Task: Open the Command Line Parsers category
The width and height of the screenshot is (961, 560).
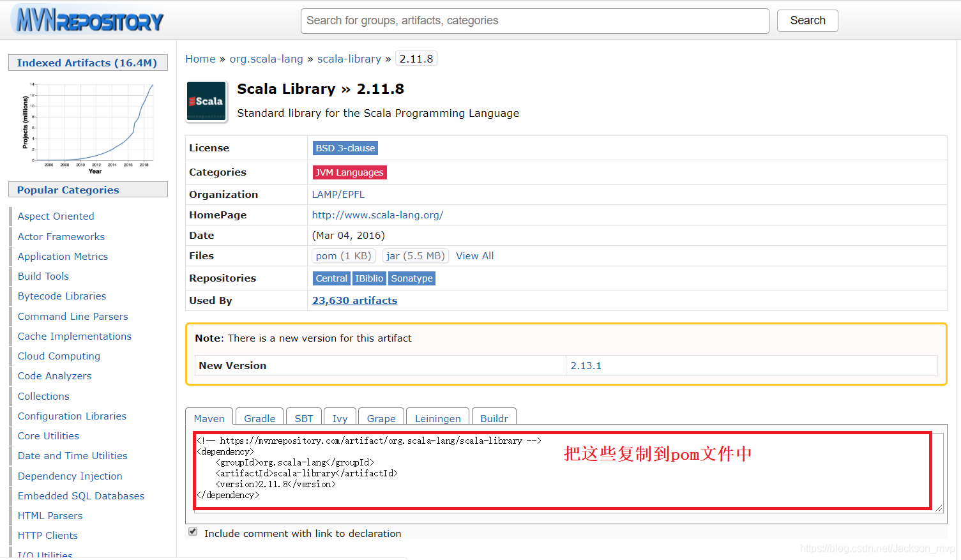Action: [x=73, y=316]
